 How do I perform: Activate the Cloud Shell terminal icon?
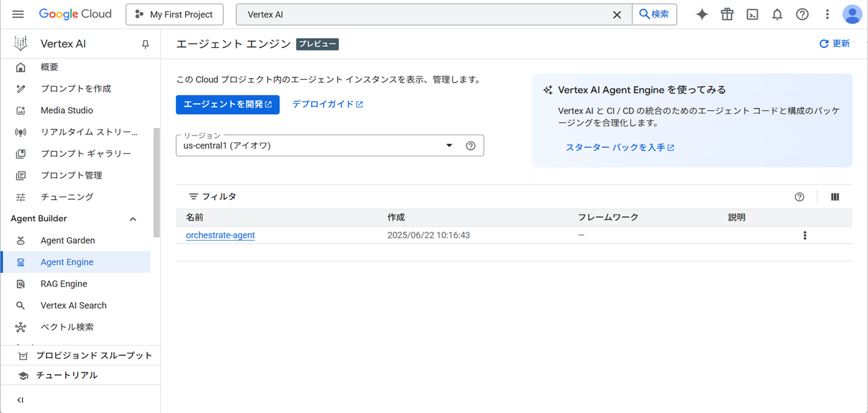752,14
